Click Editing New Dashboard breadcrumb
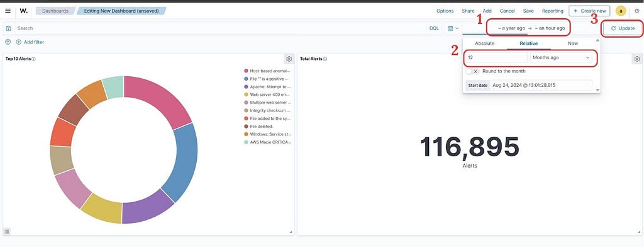This screenshot has width=644, height=247. click(121, 11)
